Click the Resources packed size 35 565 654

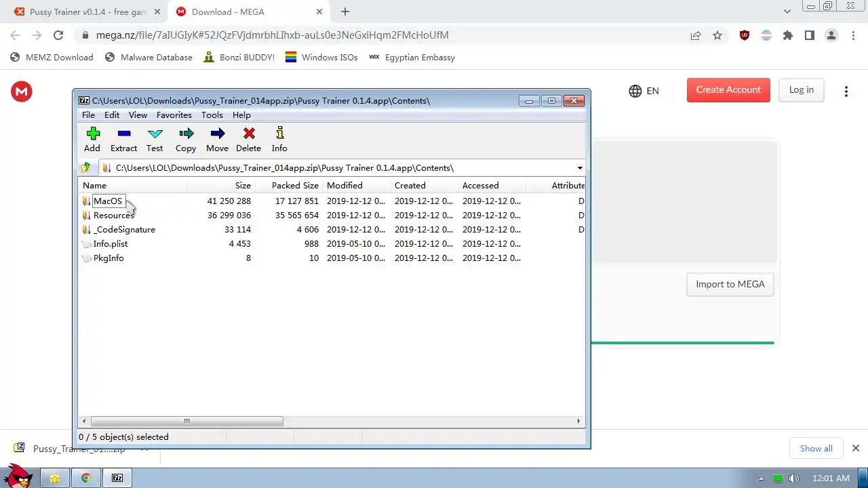click(x=297, y=216)
